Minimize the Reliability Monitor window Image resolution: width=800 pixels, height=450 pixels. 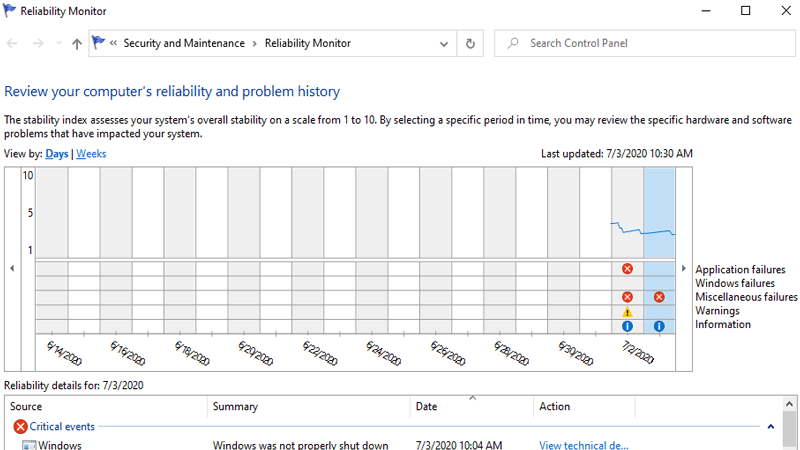[x=706, y=11]
